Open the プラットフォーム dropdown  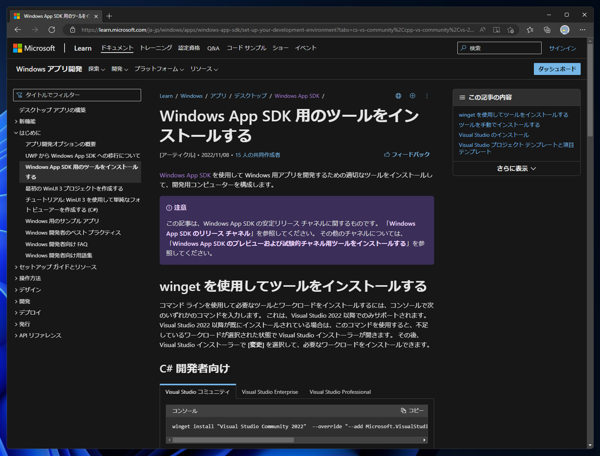point(159,69)
